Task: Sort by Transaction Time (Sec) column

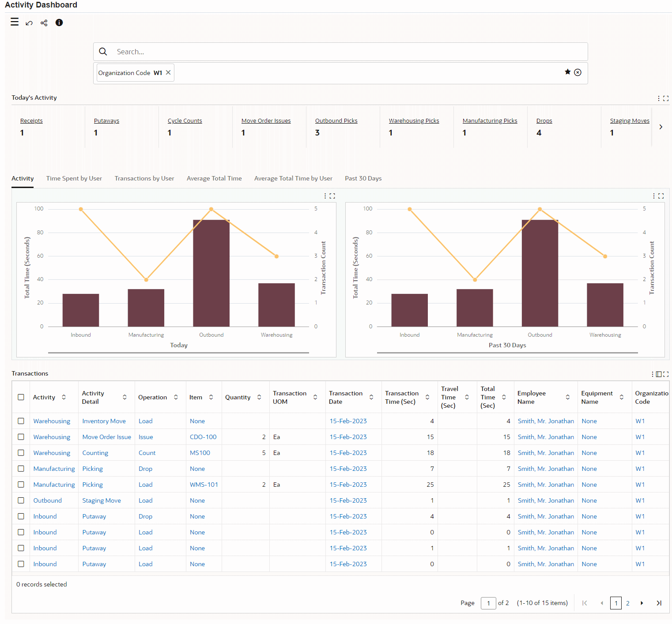Action: click(427, 397)
